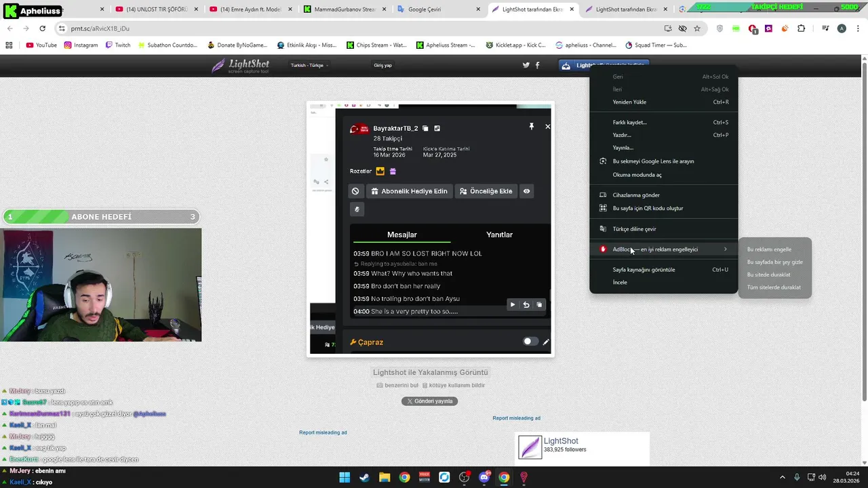Click the browser back arrow
Image resolution: width=868 pixels, height=488 pixels.
[x=9, y=28]
